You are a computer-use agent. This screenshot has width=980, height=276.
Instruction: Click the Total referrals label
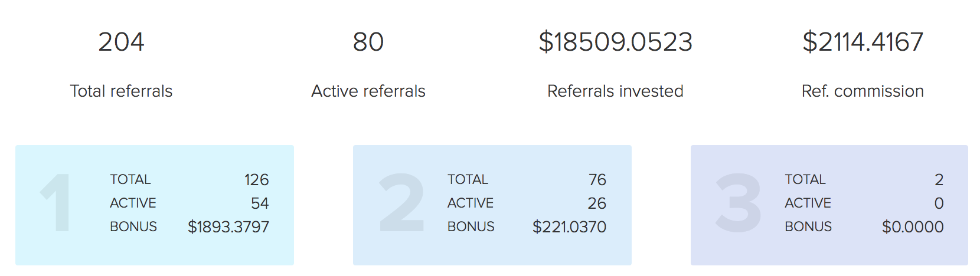(121, 91)
